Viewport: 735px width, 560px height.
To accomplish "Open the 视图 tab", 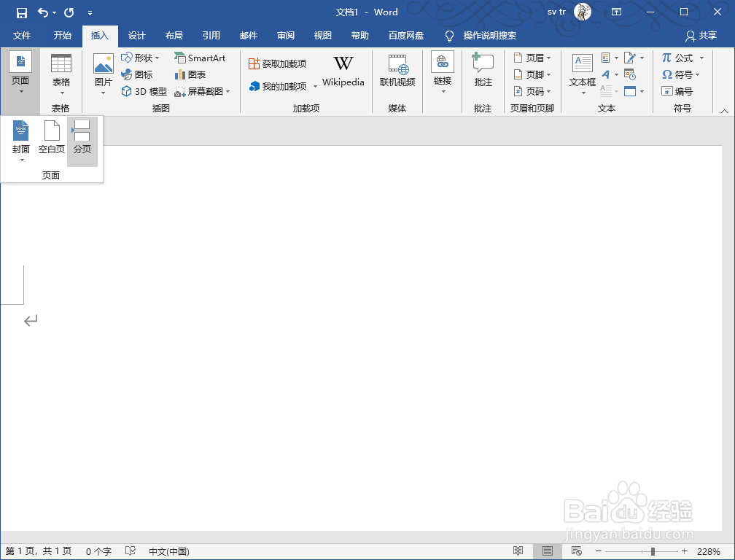I will [x=322, y=36].
